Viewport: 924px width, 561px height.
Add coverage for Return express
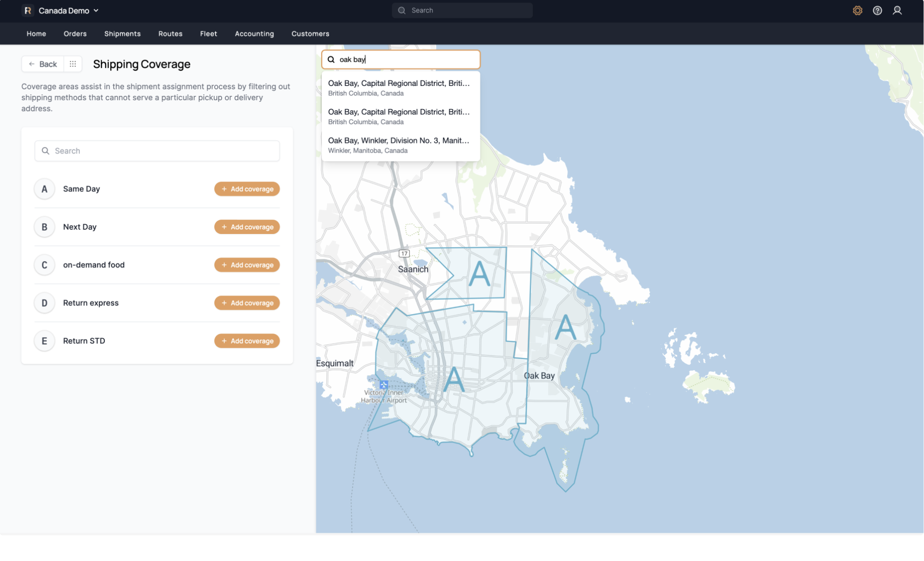pos(247,303)
